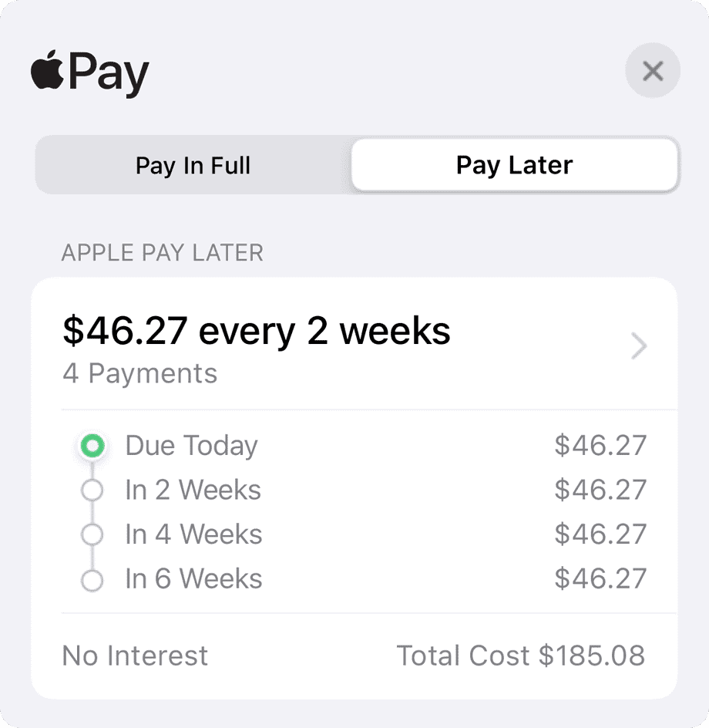
Task: Open the $46.27 every 2 weeks plan
Action: [256, 332]
